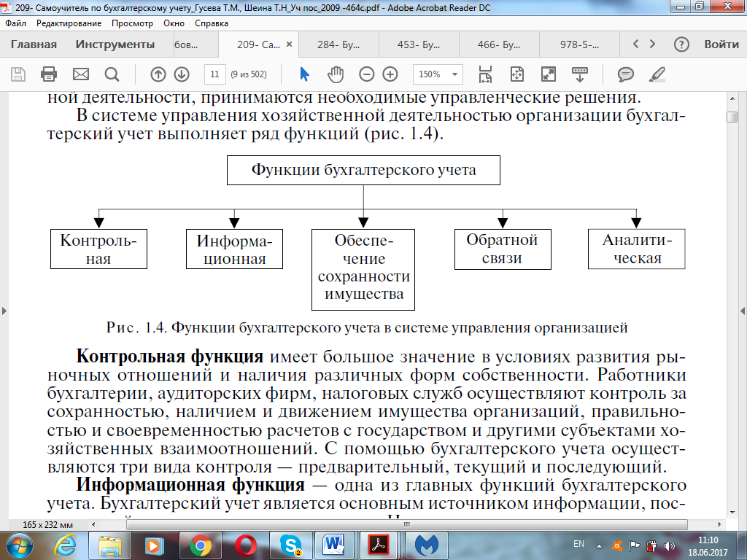Viewport: 747px width, 560px height.
Task: Add a sticky note comment
Action: click(x=625, y=74)
